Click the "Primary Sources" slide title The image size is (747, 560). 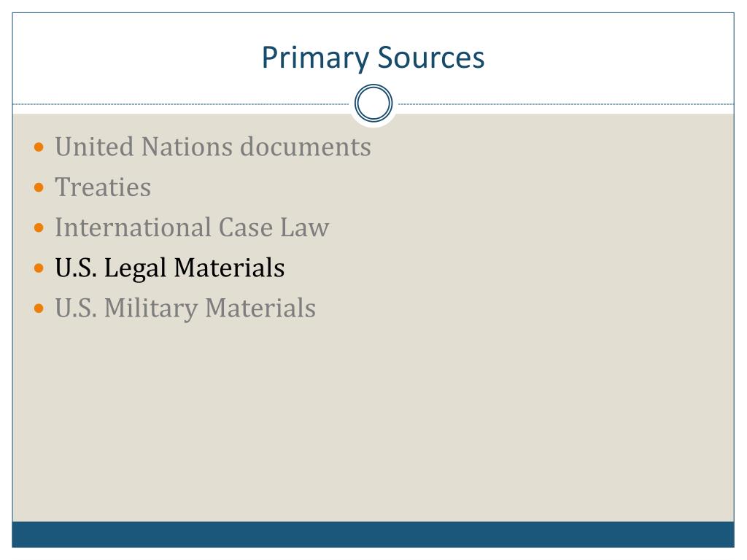click(x=373, y=58)
